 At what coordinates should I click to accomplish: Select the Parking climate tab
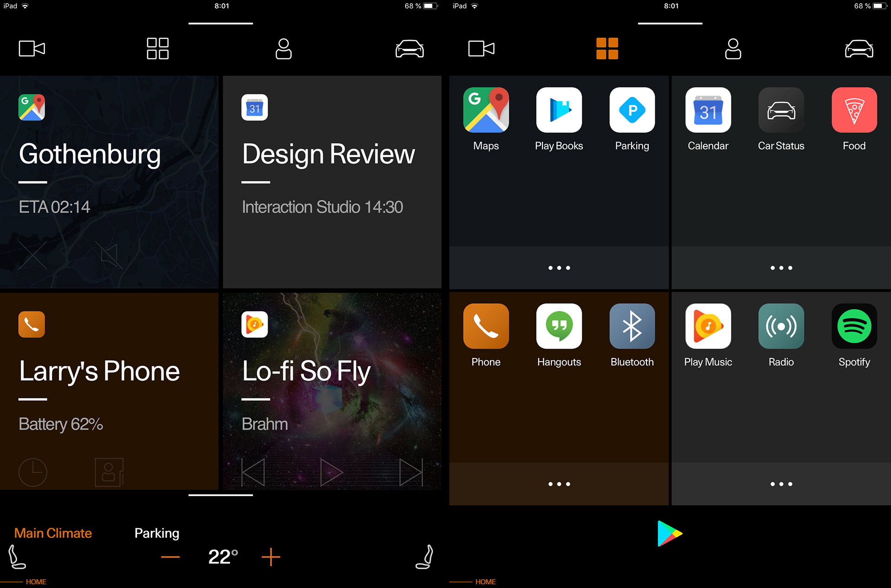click(157, 533)
